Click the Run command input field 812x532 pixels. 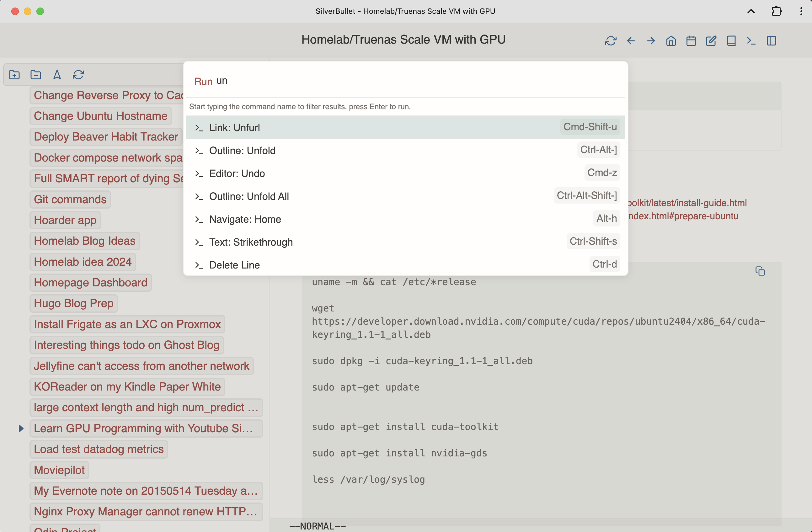pyautogui.click(x=419, y=81)
